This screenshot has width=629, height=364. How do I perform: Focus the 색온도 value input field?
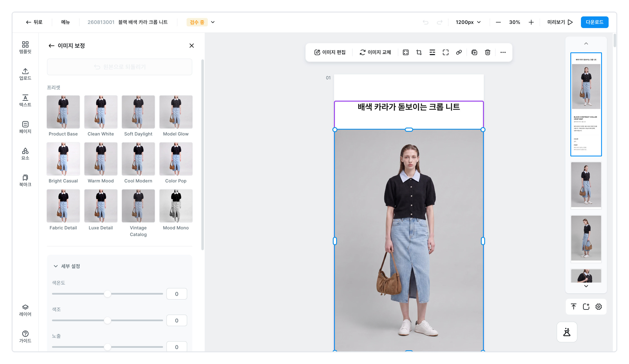[x=176, y=294]
